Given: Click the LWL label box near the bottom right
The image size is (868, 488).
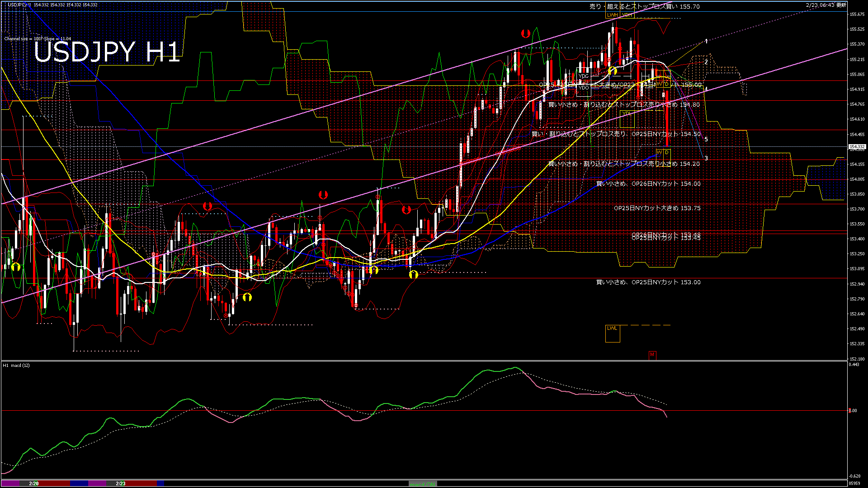Looking at the screenshot, I should pos(613,328).
